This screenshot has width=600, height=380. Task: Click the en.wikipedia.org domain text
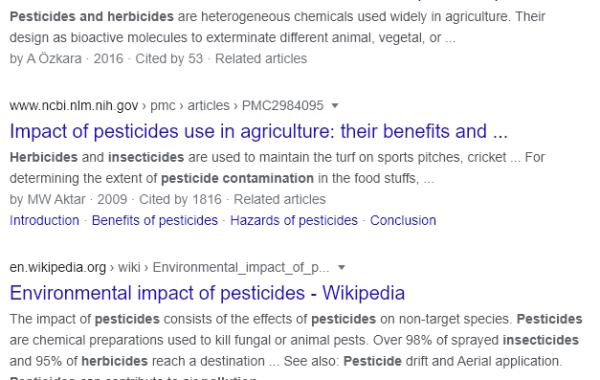click(58, 267)
